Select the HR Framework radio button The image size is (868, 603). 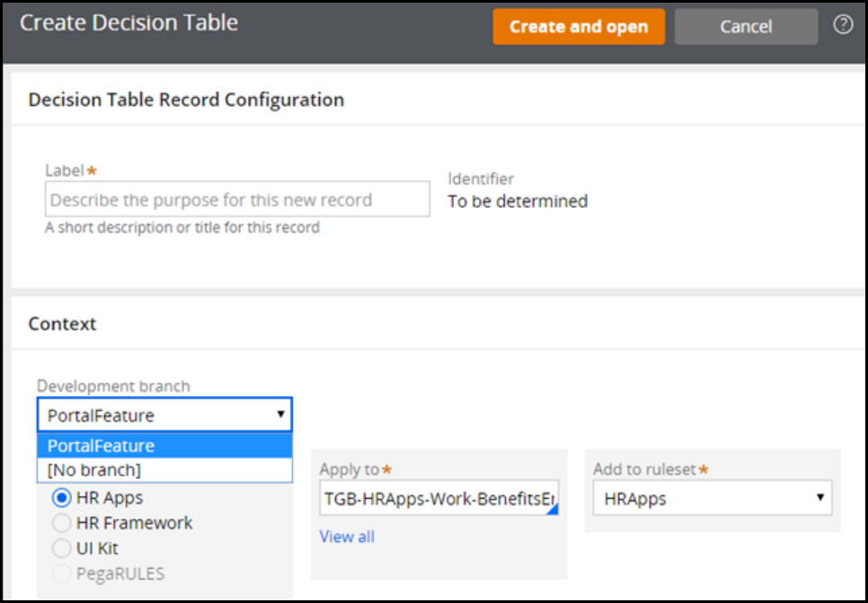pos(63,522)
